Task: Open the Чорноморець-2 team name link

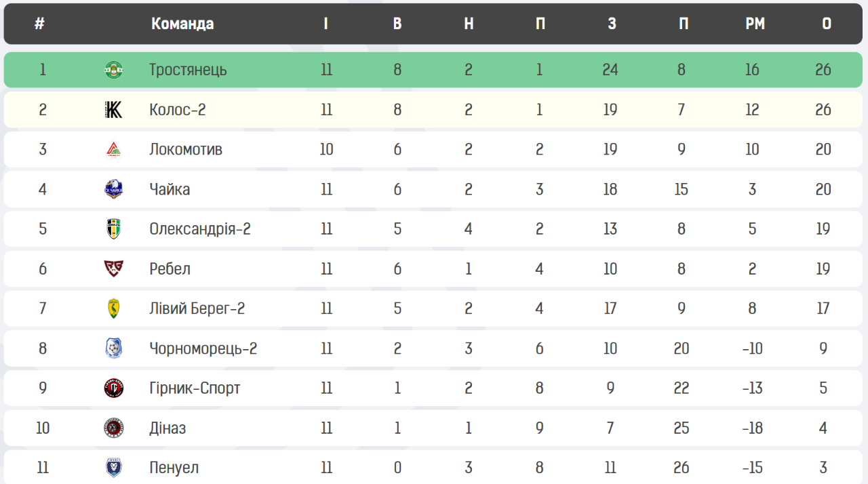Action: coord(203,348)
